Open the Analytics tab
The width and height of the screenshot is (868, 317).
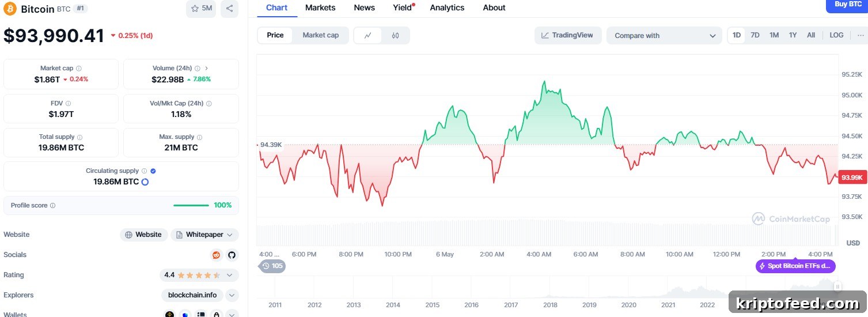tap(447, 7)
